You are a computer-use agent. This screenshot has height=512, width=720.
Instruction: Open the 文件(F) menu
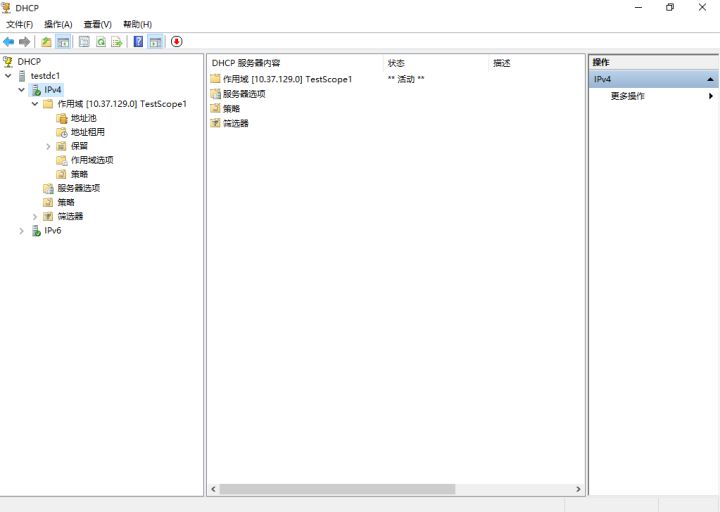click(x=19, y=24)
